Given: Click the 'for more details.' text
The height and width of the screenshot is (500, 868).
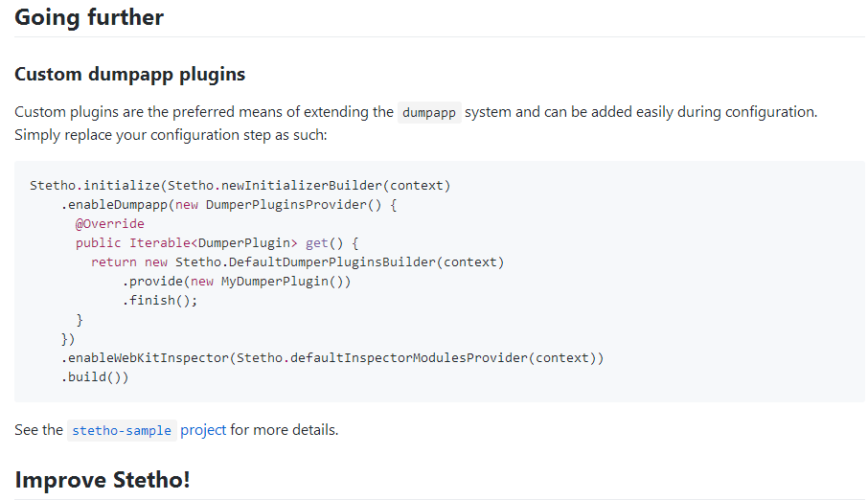Looking at the screenshot, I should point(284,430).
